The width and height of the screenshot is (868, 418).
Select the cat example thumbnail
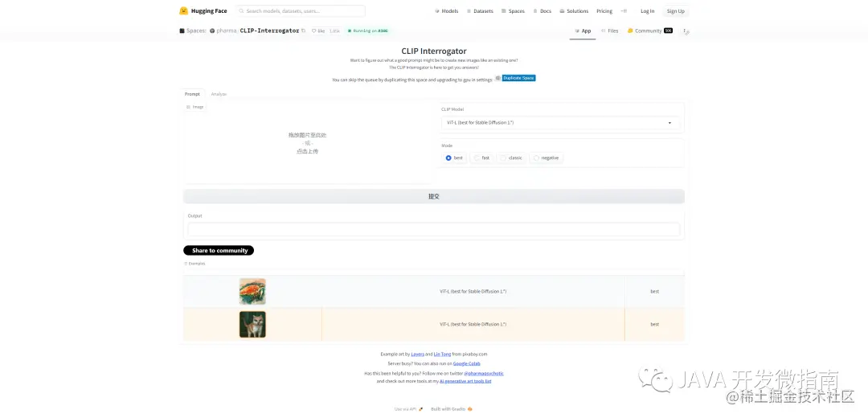point(252,325)
